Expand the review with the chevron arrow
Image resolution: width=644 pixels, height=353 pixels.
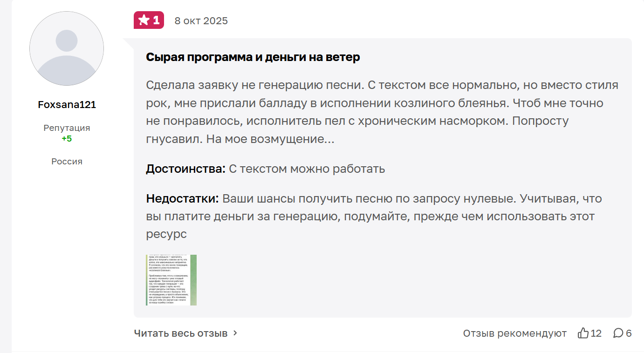pyautogui.click(x=235, y=333)
